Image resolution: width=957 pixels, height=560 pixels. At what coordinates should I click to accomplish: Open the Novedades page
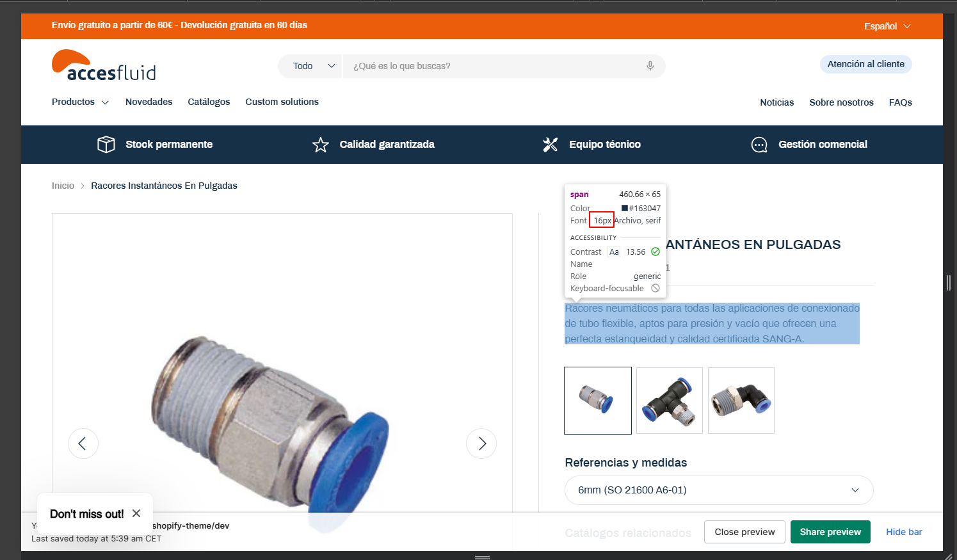coord(149,102)
